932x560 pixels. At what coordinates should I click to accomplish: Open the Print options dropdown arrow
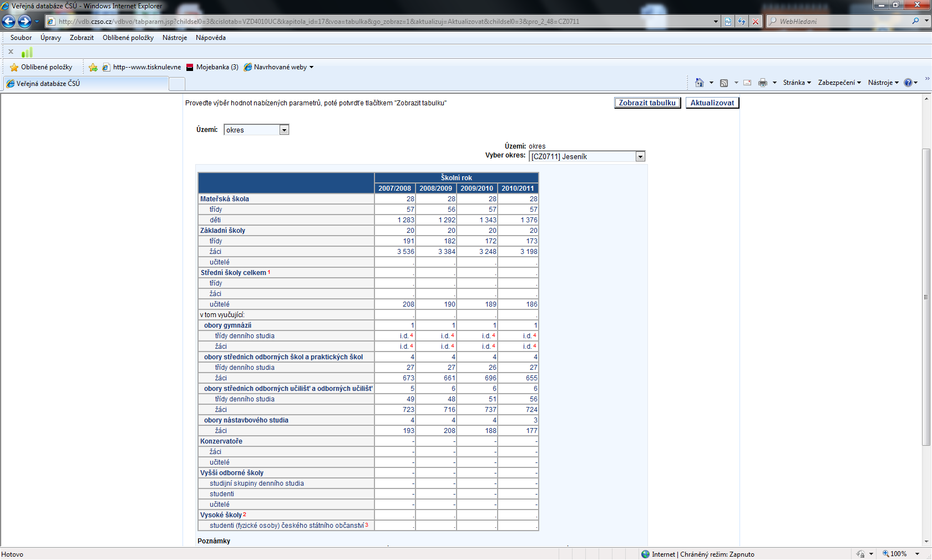coord(774,83)
